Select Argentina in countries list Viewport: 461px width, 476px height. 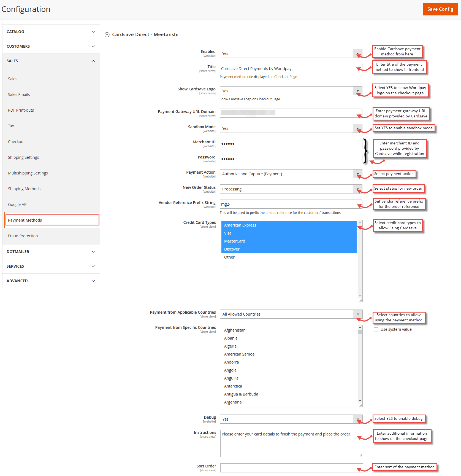click(x=289, y=402)
